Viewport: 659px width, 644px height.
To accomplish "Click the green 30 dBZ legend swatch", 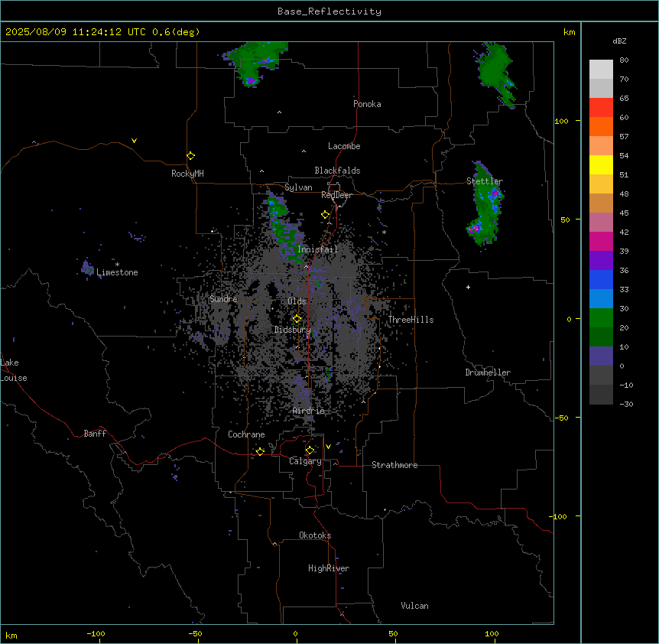I will click(x=601, y=318).
